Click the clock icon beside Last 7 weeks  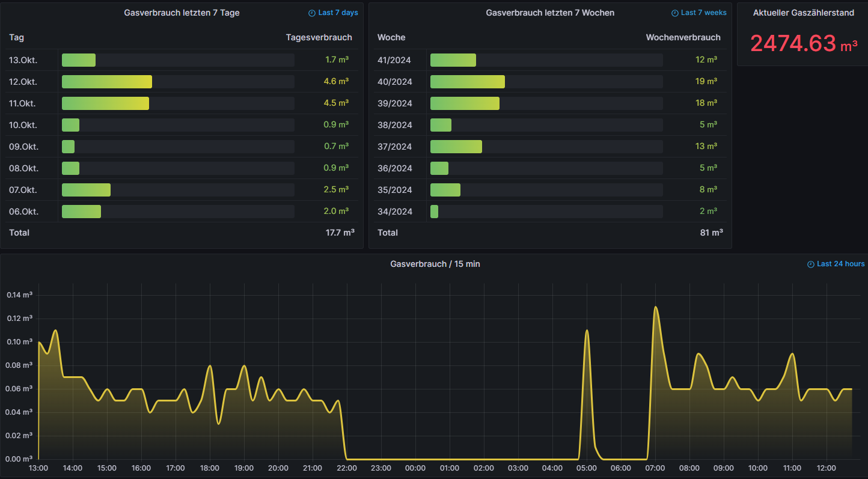(x=675, y=13)
